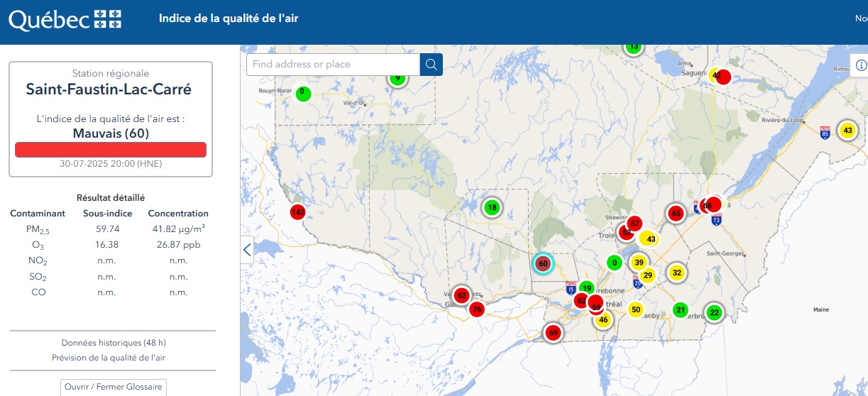868x396 pixels.
Task: Collapse the side panel with the arrow
Action: pyautogui.click(x=247, y=250)
